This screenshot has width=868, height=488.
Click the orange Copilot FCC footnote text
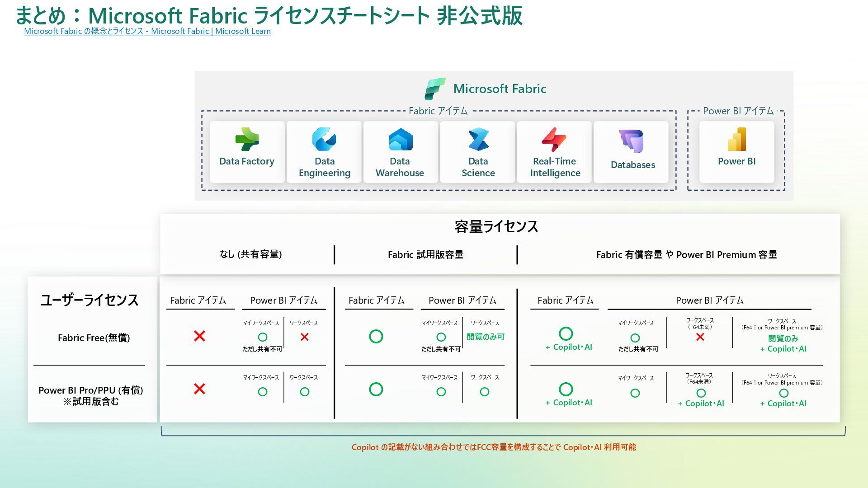[494, 447]
